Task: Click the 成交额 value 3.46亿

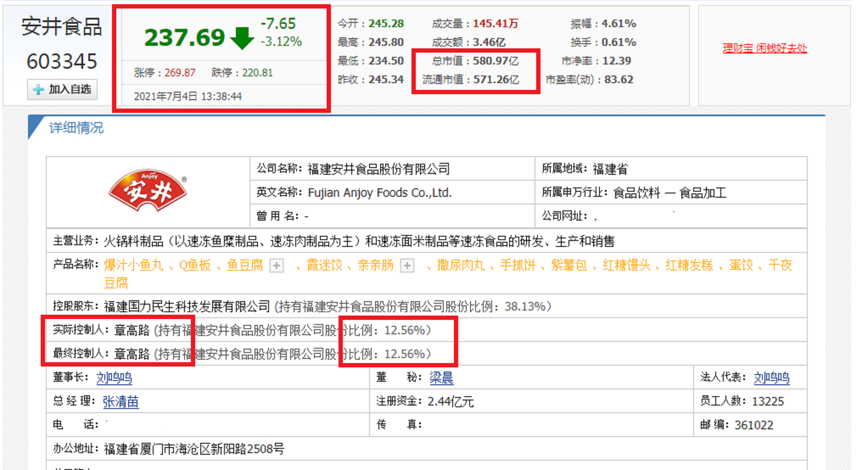Action: [489, 42]
